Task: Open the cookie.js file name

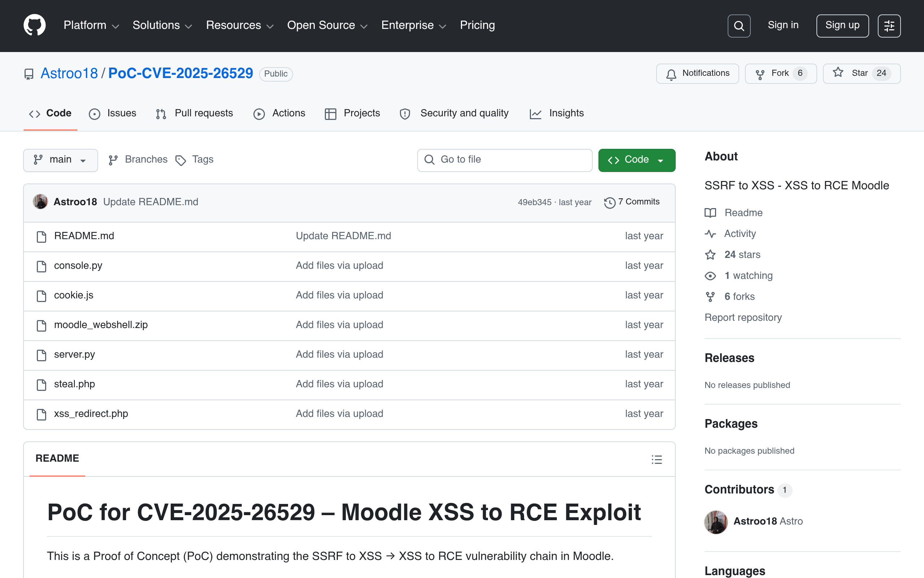Action: tap(74, 296)
